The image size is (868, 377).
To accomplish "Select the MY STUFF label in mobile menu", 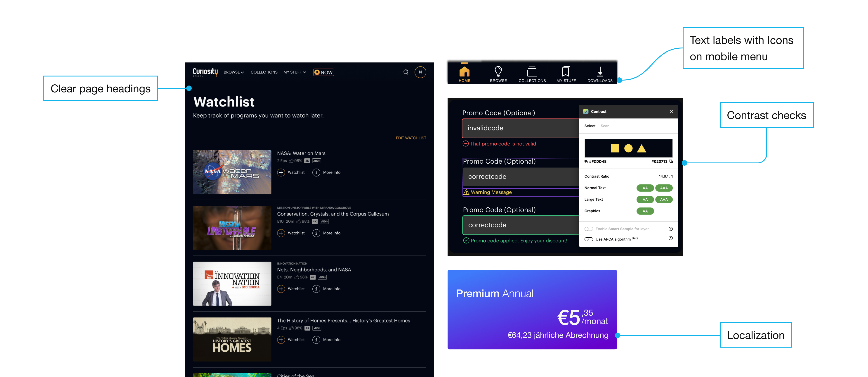I will 566,81.
